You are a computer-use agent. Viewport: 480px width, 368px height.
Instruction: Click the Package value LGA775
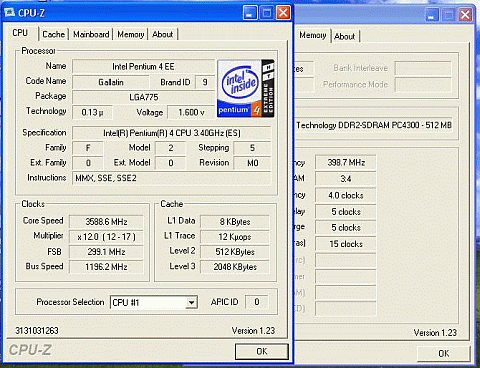[x=144, y=97]
